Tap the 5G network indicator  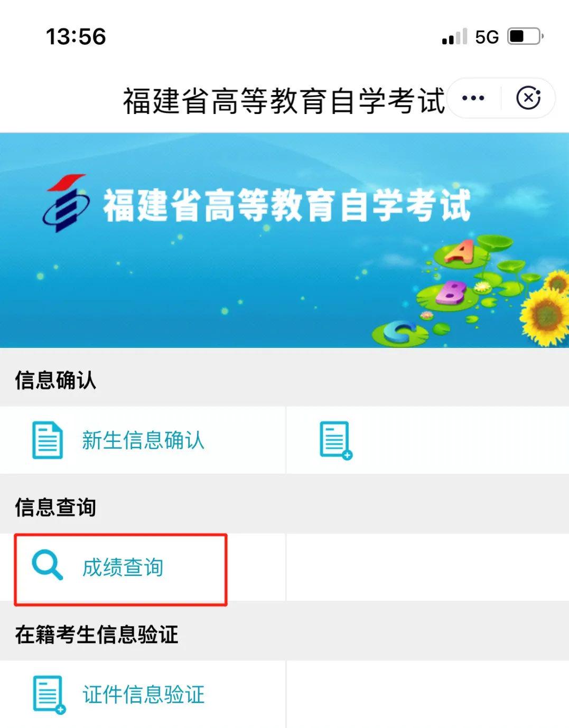pos(487,37)
